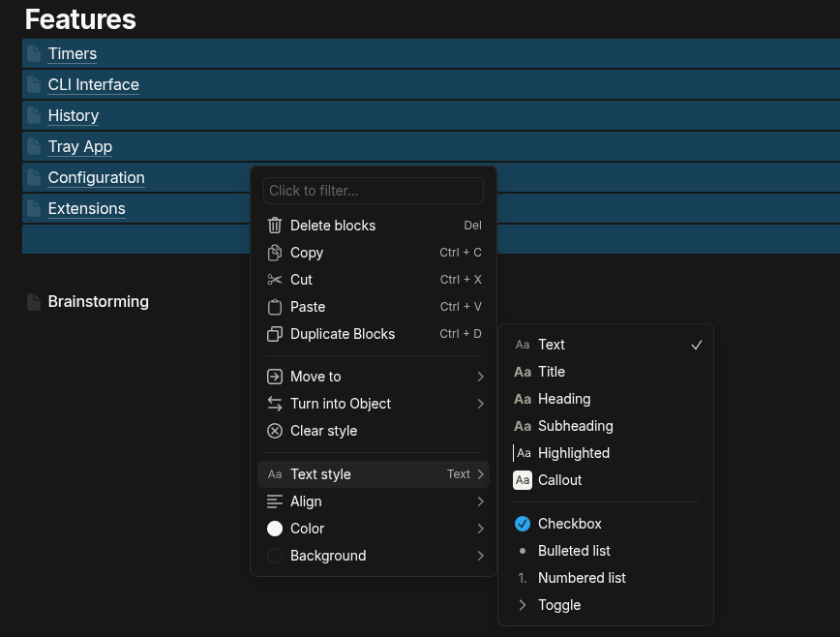Click the white Color swatch circle
840x637 pixels.
[274, 529]
